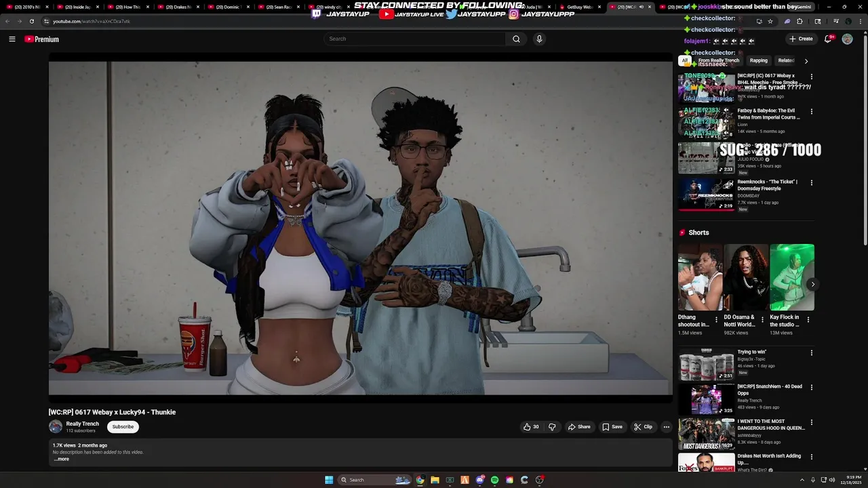Open DD Osama & Notti short thumbnail
868x488 pixels.
(x=746, y=277)
